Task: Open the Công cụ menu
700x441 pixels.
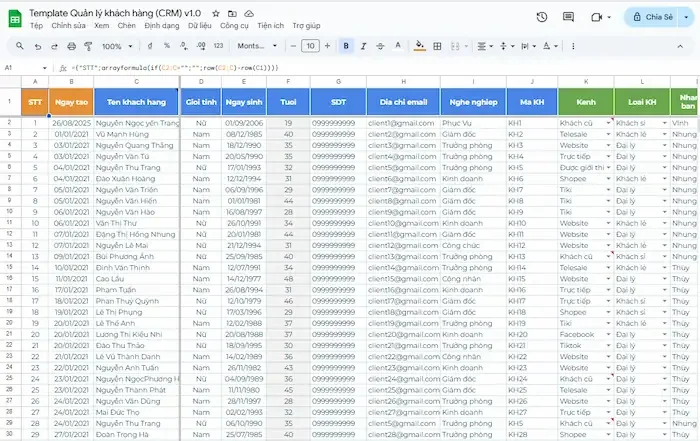Action: (234, 25)
